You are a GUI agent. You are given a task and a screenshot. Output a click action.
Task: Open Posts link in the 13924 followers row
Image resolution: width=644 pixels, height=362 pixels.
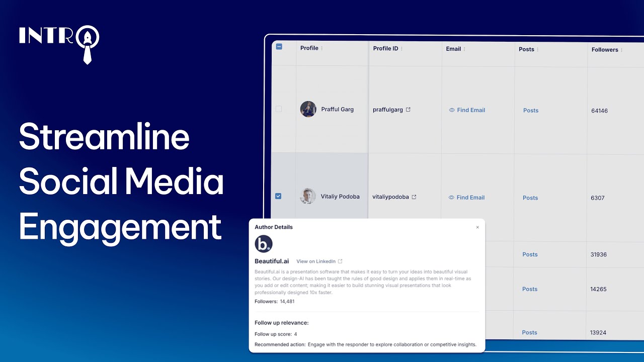(529, 332)
